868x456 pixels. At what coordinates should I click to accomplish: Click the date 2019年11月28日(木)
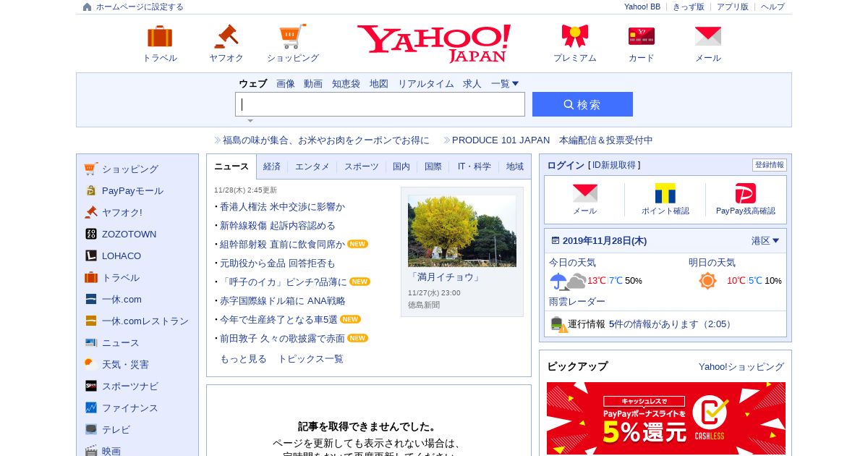605,241
